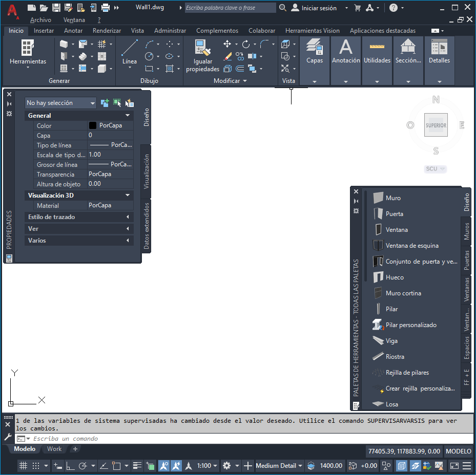Click the search keyword field in title bar
This screenshot has width=476, height=475.
231,8
